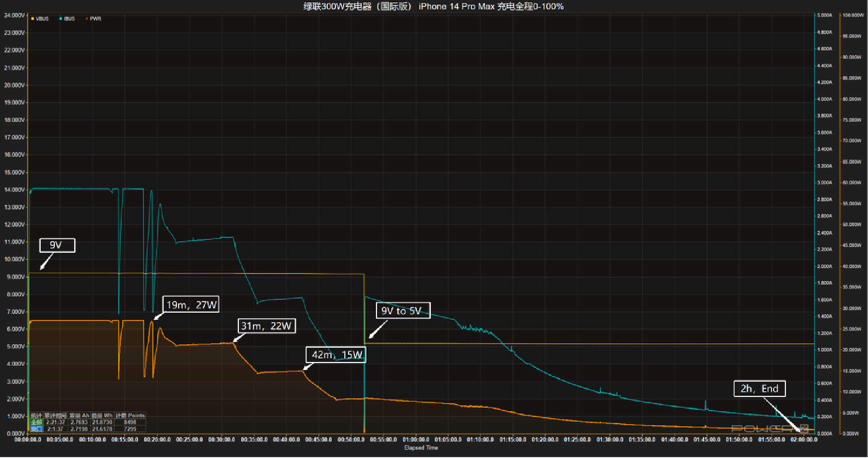Click the yellow VBUS legend swatch

click(x=33, y=19)
